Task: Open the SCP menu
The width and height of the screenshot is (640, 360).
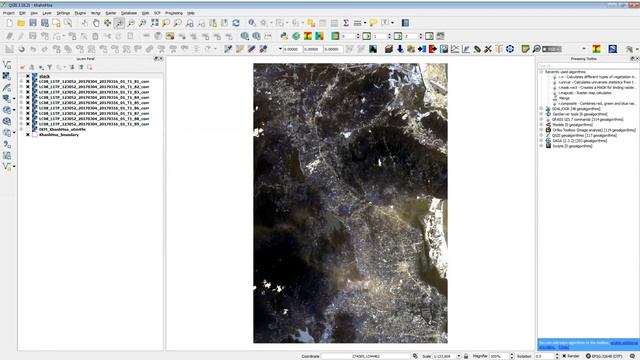Action: [x=157, y=13]
